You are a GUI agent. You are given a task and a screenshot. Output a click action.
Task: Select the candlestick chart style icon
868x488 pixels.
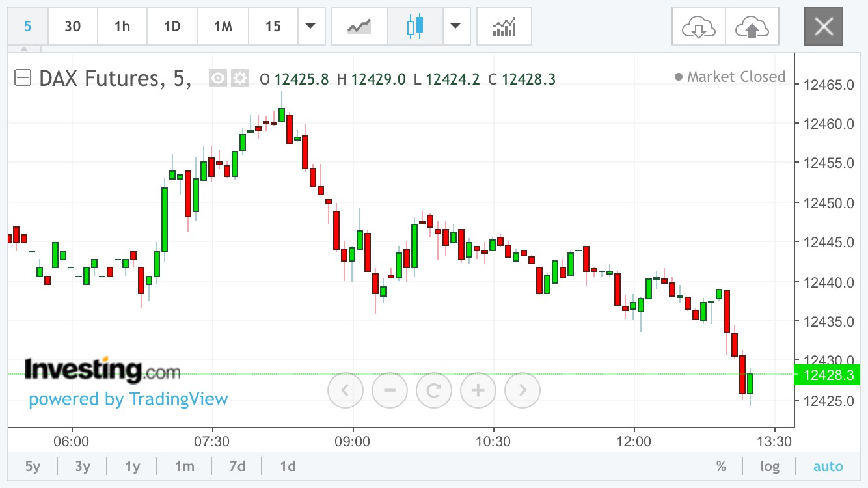[414, 26]
